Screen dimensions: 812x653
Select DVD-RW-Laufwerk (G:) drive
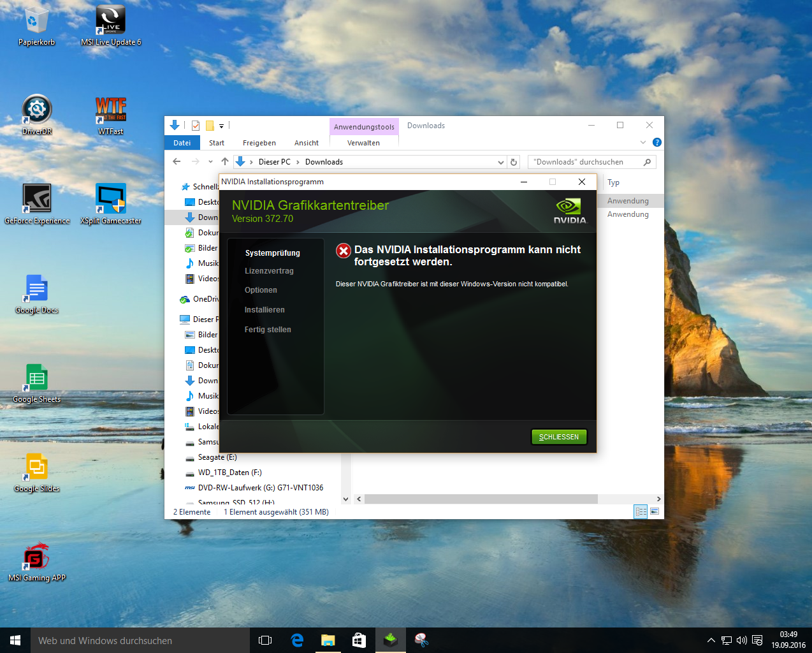click(260, 488)
